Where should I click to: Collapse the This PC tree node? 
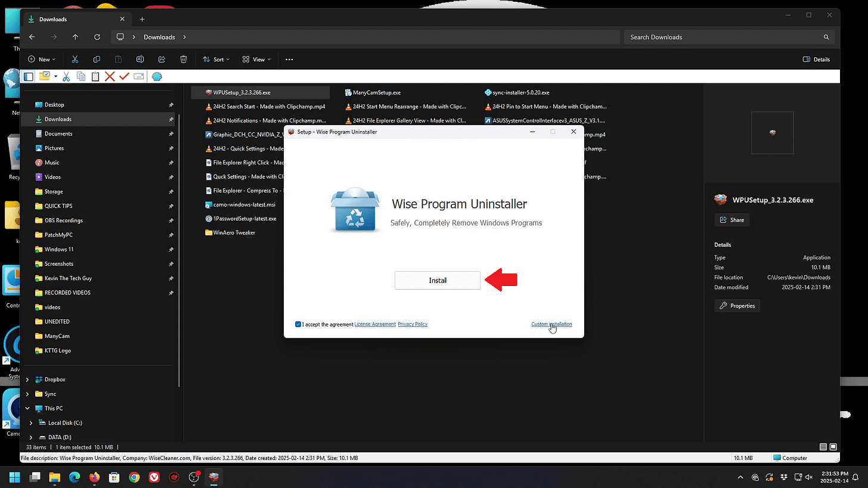pyautogui.click(x=27, y=408)
